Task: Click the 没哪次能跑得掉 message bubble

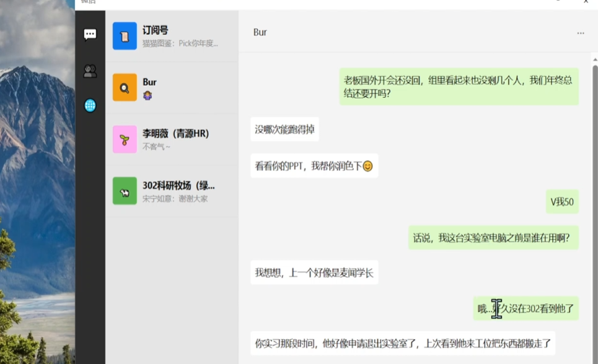Action: 284,129
